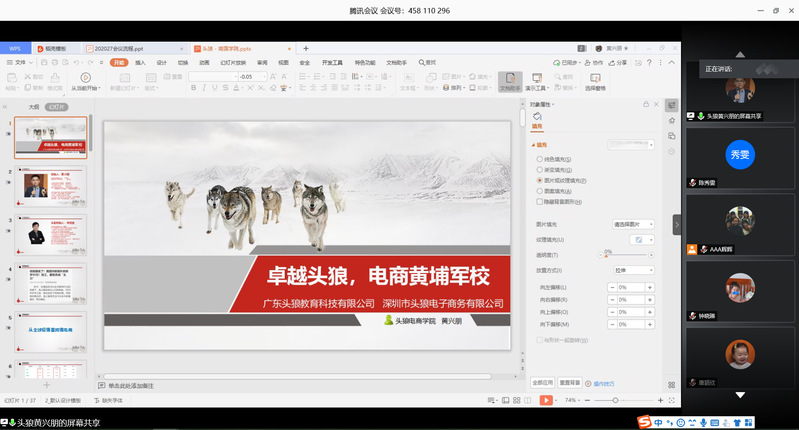This screenshot has height=430, width=799.
Task: Switch sidebar to 幻灯片 thumbnail view
Action: 56,107
